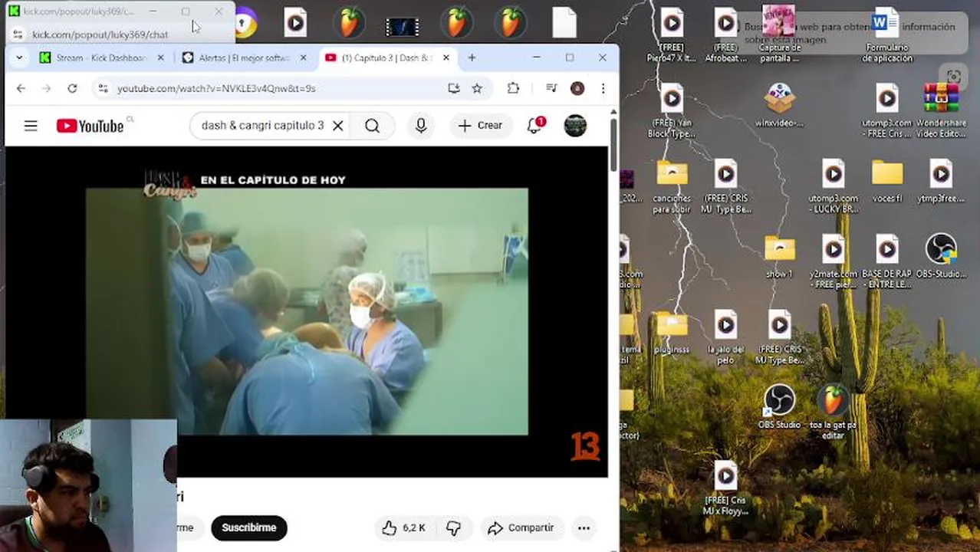Click the image search lens icon on desktop
This screenshot has width=980, height=552.
click(953, 76)
